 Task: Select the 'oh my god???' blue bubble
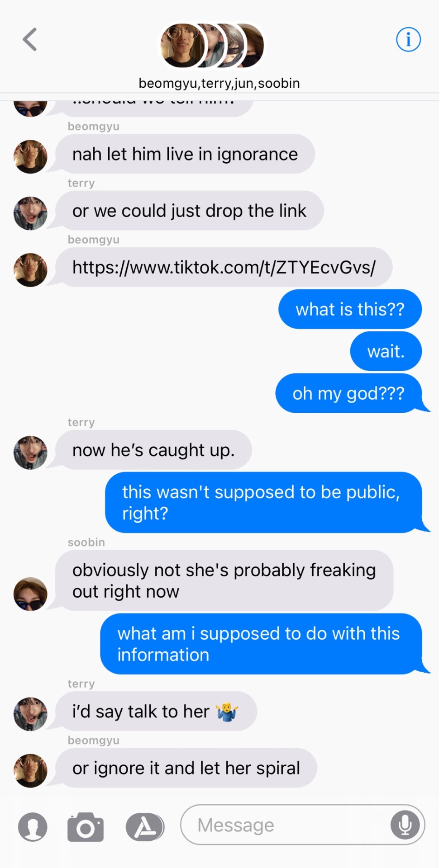tap(349, 393)
